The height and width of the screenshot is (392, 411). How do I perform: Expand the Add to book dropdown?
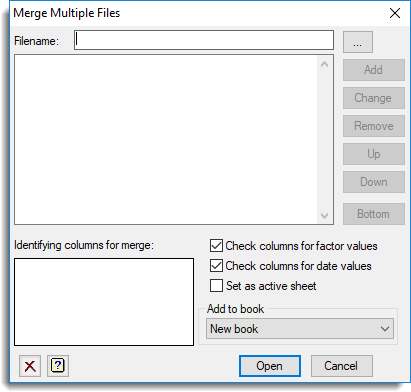click(300, 329)
